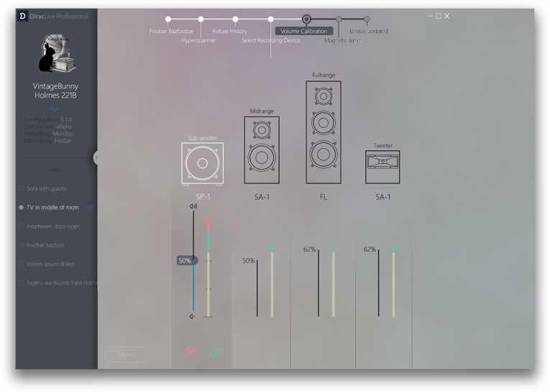Click the FL channel label
The image size is (550, 392).
[324, 197]
